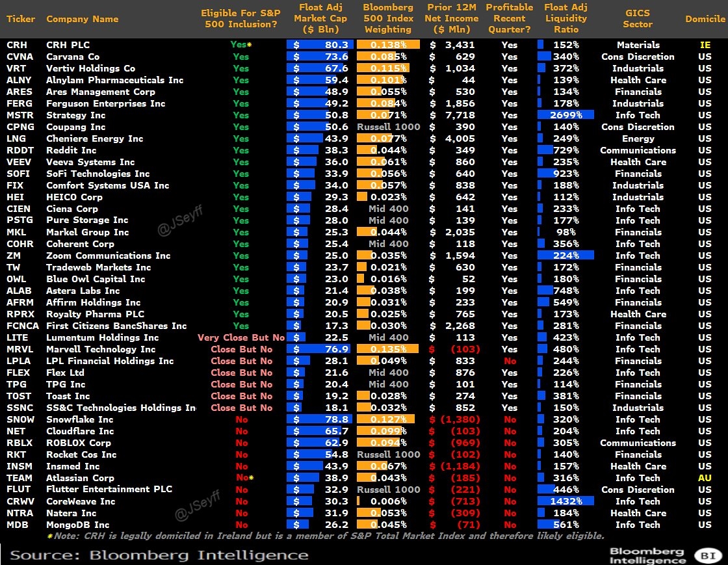Click the Ticker column header
The width and height of the screenshot is (728, 565).
pos(21,19)
